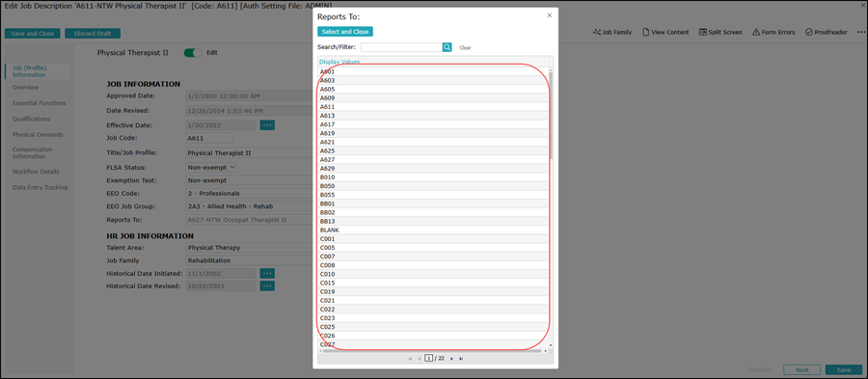Select value A625 in the list
Viewport: 868px width, 379px height.
click(433, 150)
